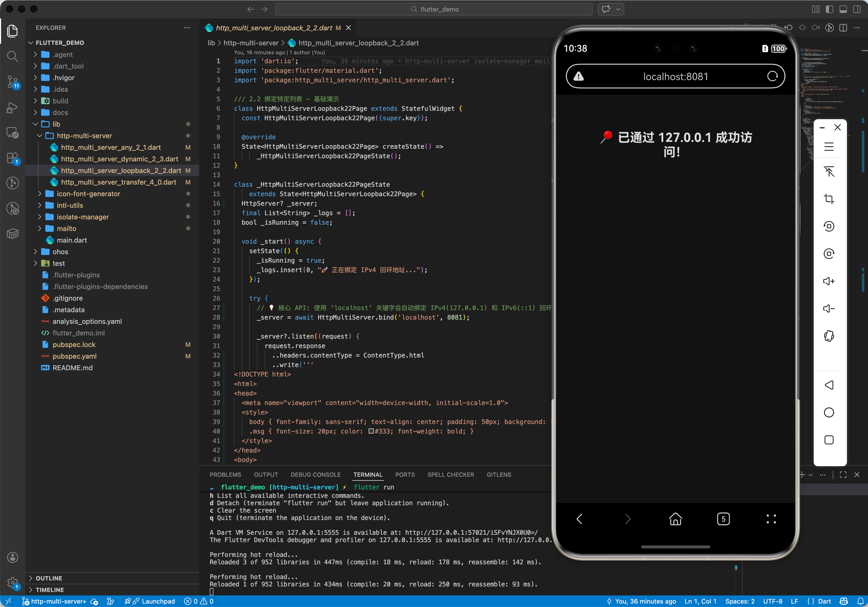Toggle the bottom panel layout button

(x=843, y=9)
